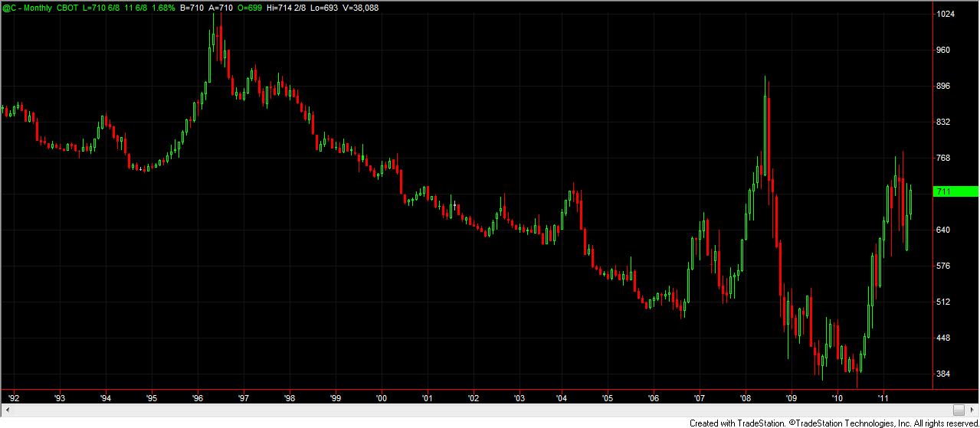Click the scroll left arrow of chart scrollbar

click(6, 410)
